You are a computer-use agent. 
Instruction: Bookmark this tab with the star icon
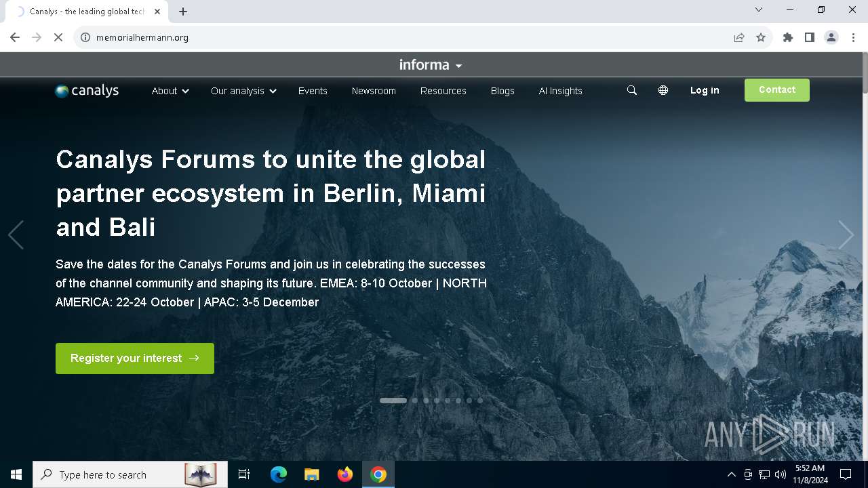(x=761, y=37)
